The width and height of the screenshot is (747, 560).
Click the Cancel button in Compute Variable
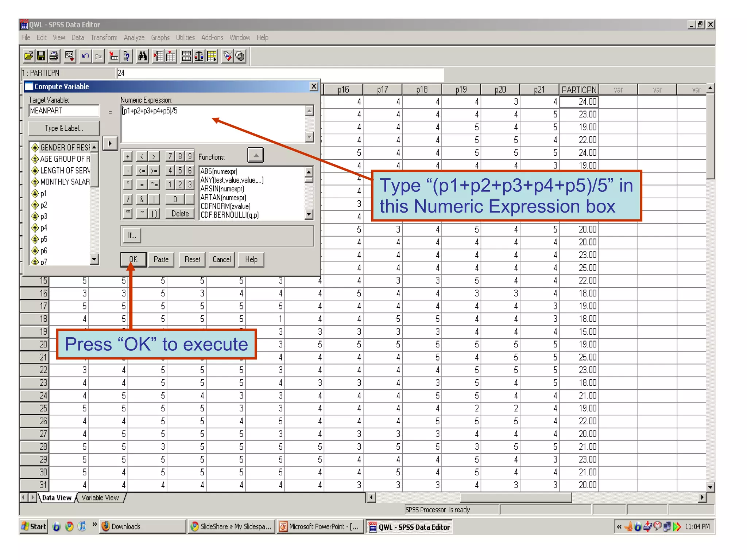tap(222, 260)
